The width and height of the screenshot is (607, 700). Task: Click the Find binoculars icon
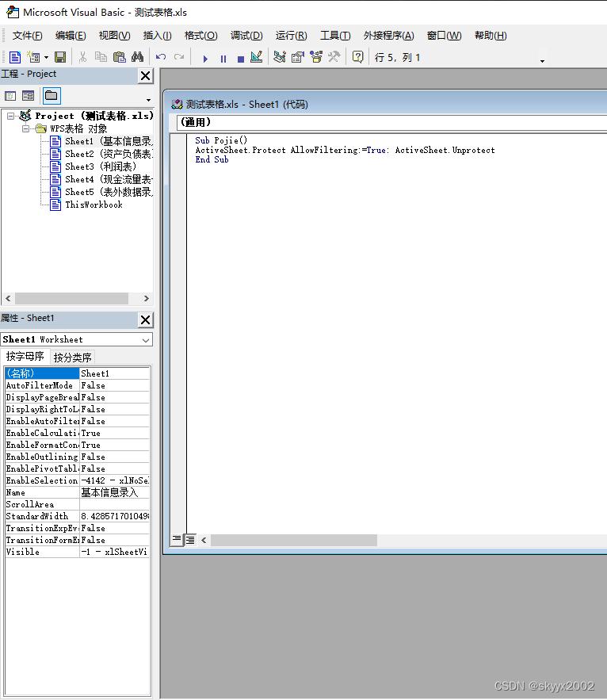pos(137,57)
